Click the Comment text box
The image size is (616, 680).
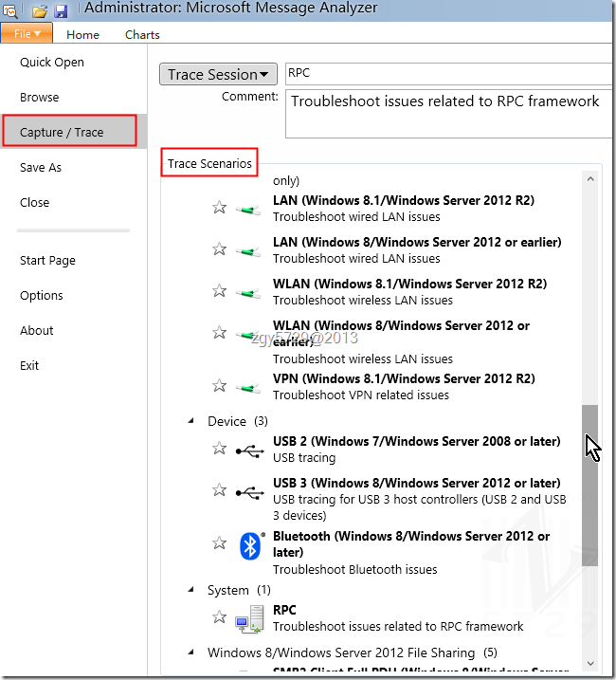(448, 114)
